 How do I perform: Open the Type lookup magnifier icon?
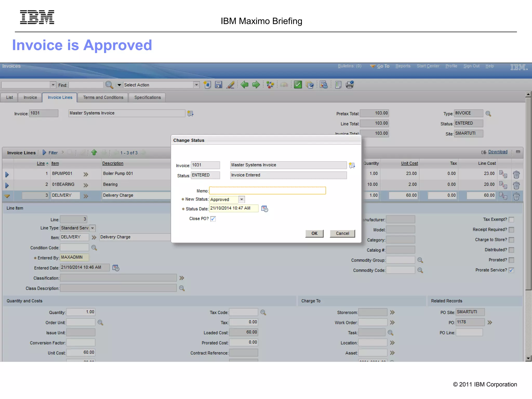tap(488, 114)
